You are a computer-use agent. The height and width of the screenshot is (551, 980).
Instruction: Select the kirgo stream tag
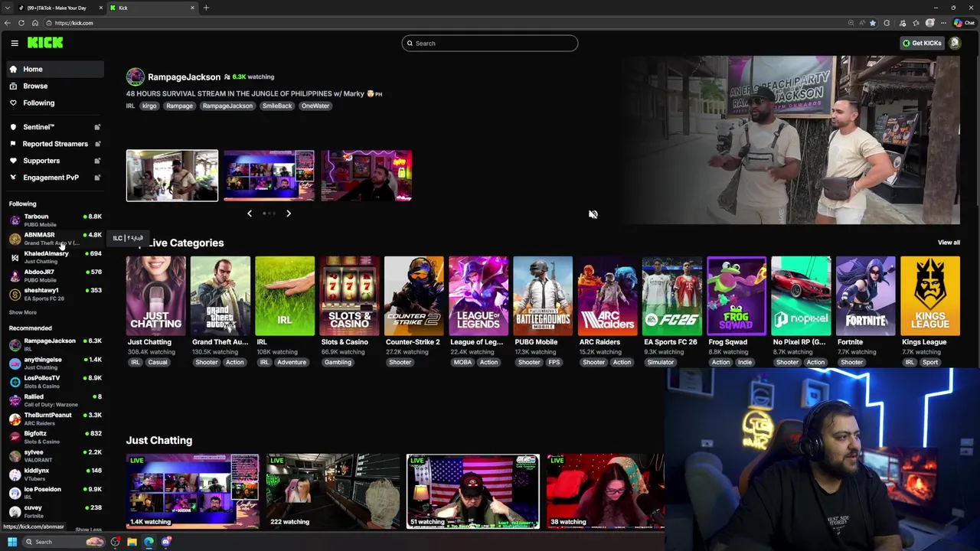click(x=149, y=106)
